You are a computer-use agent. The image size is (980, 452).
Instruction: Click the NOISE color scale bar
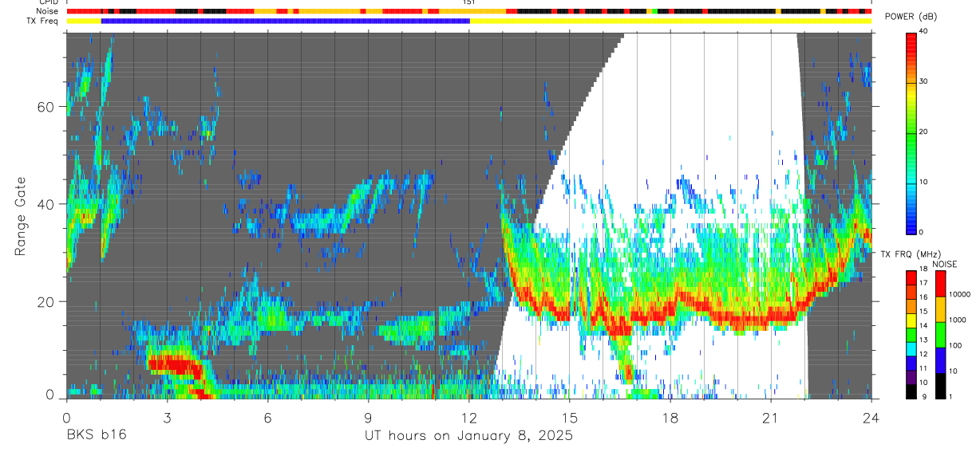(x=940, y=335)
